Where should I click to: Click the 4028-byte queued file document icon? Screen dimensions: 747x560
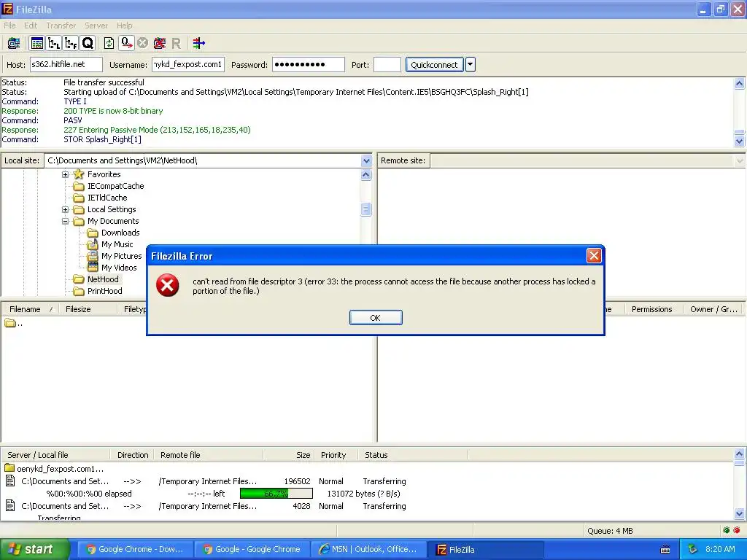tap(10, 506)
